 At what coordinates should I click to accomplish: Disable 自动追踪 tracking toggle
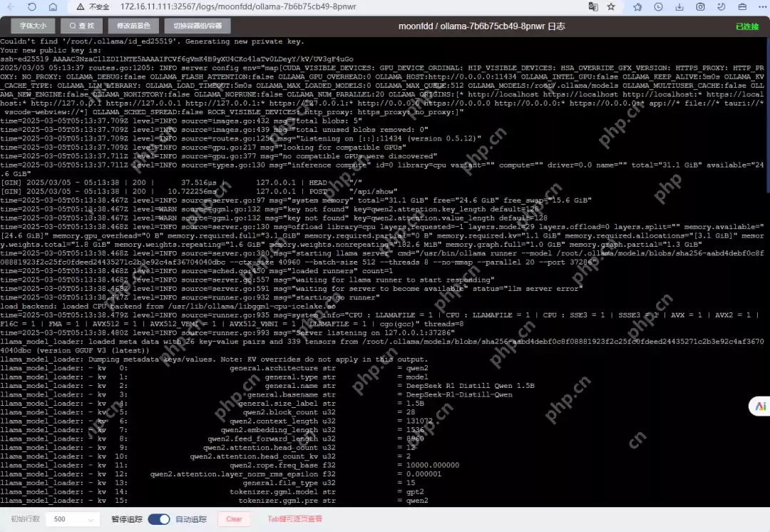(x=158, y=519)
